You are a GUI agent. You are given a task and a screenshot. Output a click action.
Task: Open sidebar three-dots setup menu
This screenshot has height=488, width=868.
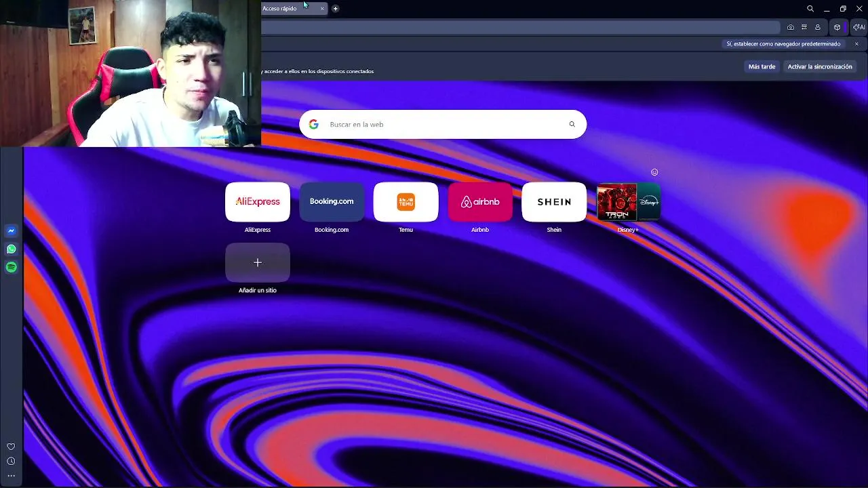[x=11, y=476]
